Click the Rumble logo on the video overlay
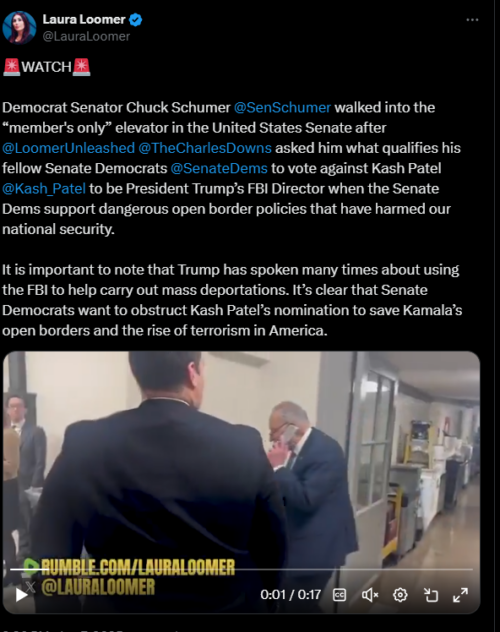 31,566
